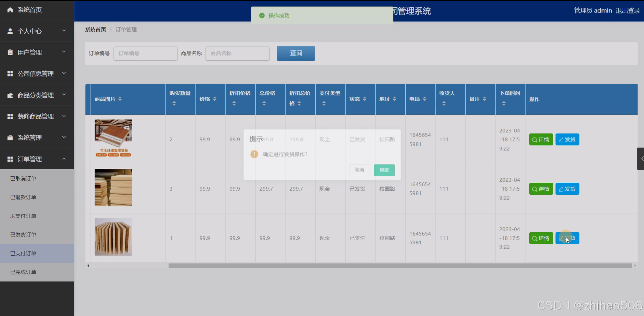This screenshot has width=644, height=316.
Task: Click the person icon for 个人中心
Action: [10, 31]
